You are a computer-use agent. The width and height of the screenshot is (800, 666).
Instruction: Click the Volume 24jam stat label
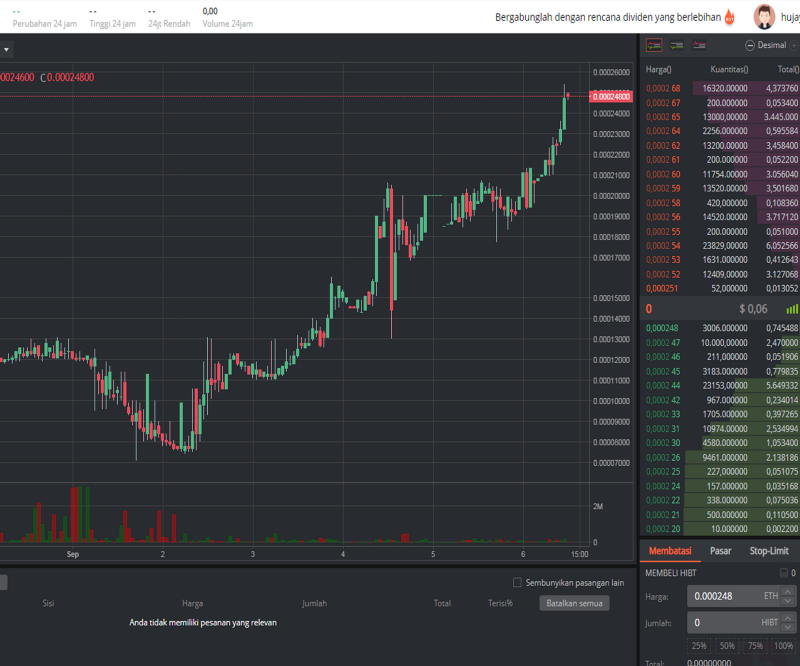click(228, 23)
